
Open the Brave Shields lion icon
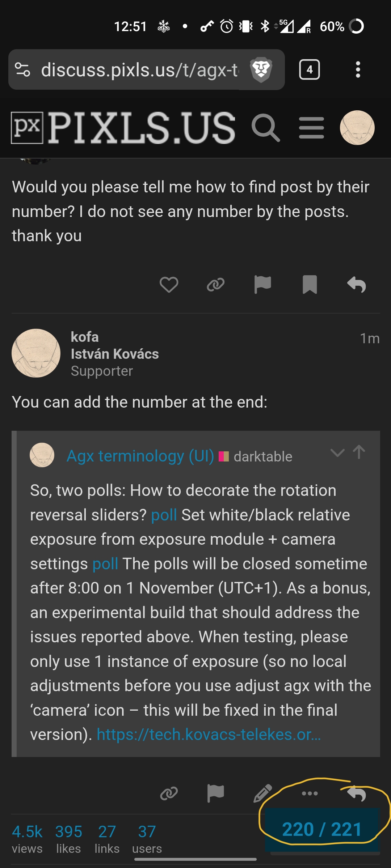[x=261, y=69]
